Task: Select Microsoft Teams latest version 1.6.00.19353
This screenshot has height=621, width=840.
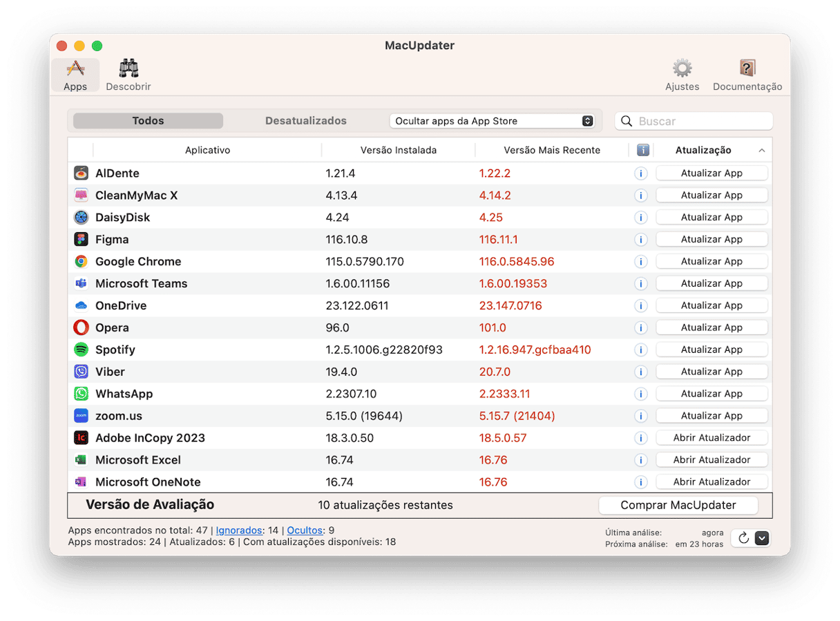Action: [x=513, y=284]
